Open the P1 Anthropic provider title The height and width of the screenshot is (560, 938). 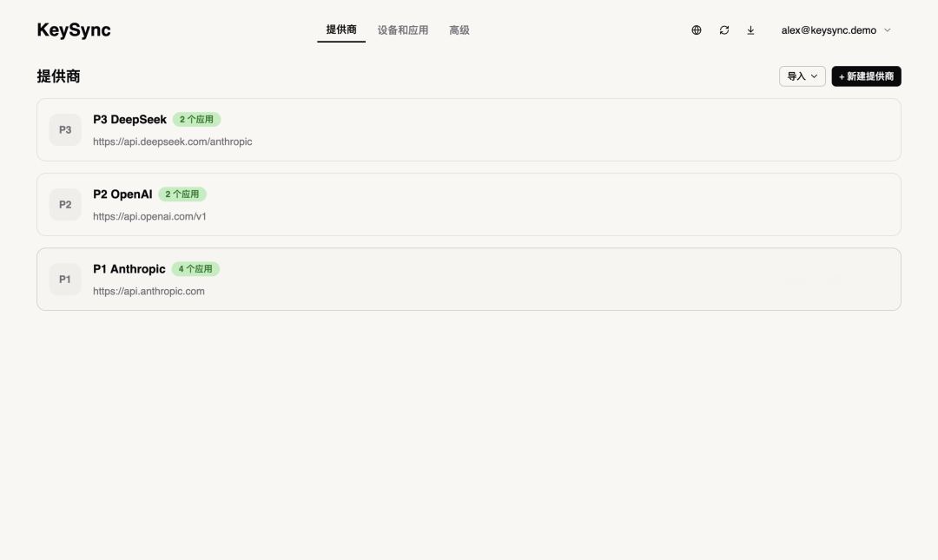pos(129,269)
